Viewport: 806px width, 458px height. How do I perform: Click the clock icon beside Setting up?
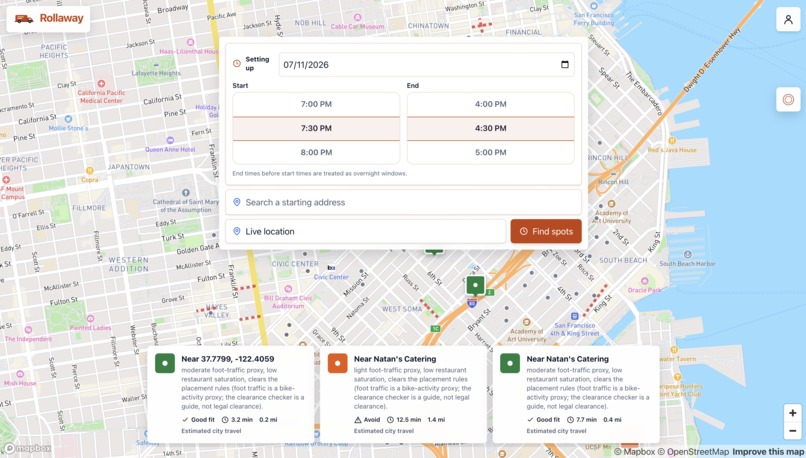click(x=236, y=64)
